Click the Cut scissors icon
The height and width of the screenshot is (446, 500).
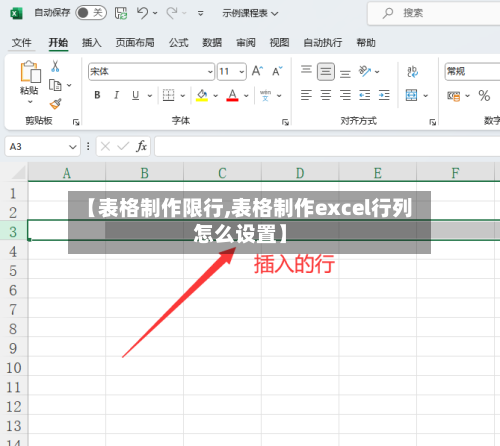click(x=55, y=66)
